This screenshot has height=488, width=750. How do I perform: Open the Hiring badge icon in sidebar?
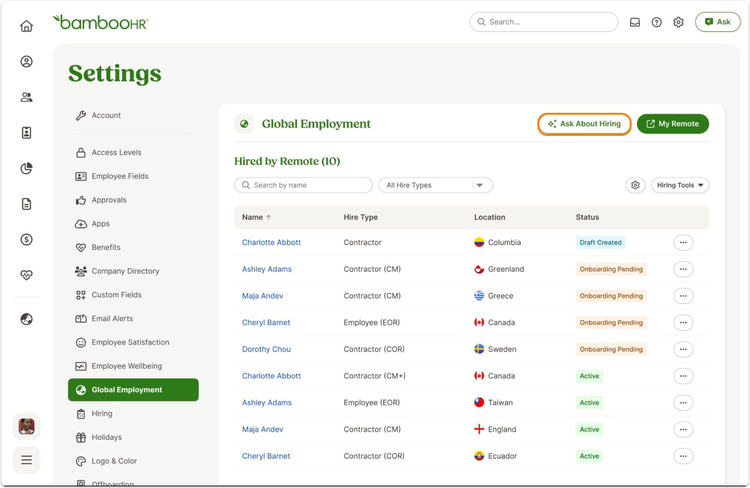click(x=26, y=133)
